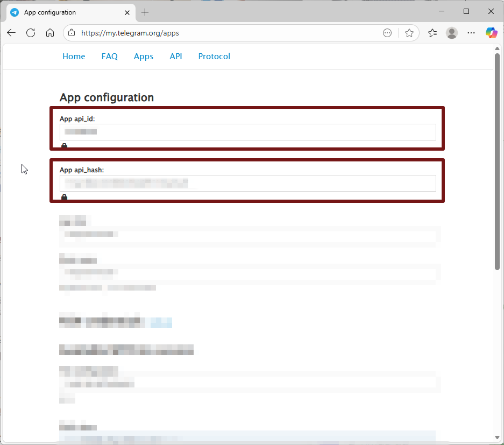Open the Apps nav link
504x445 pixels.
click(144, 56)
